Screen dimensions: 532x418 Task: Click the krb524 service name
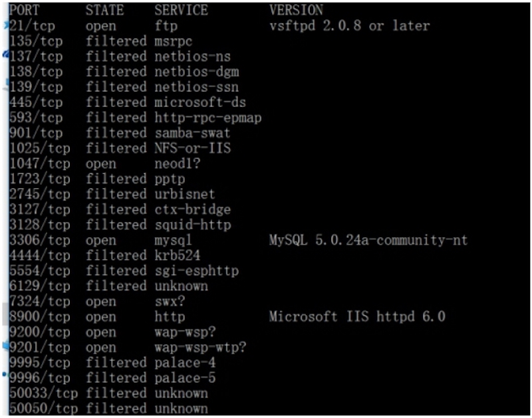click(x=177, y=255)
